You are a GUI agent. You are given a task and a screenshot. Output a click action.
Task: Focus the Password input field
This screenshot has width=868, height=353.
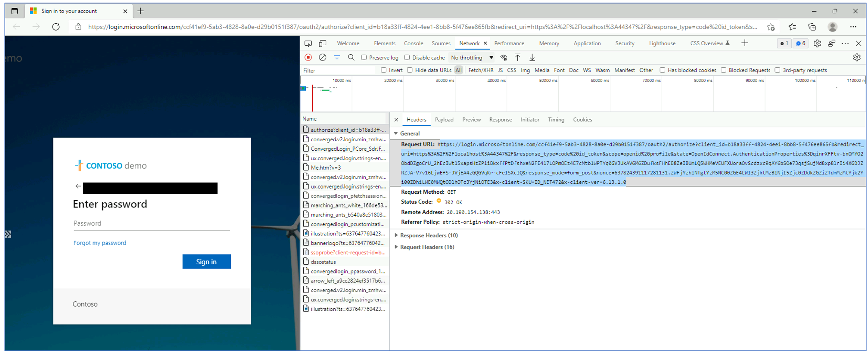[152, 223]
